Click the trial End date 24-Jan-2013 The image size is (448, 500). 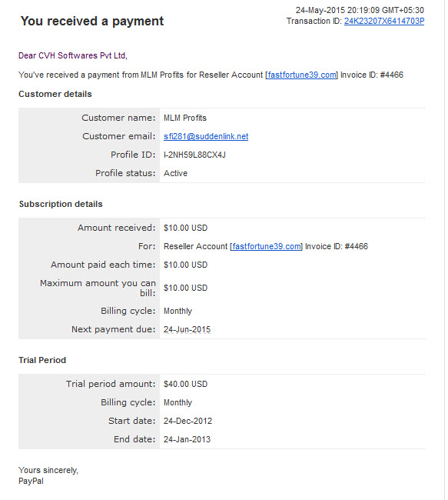187,439
